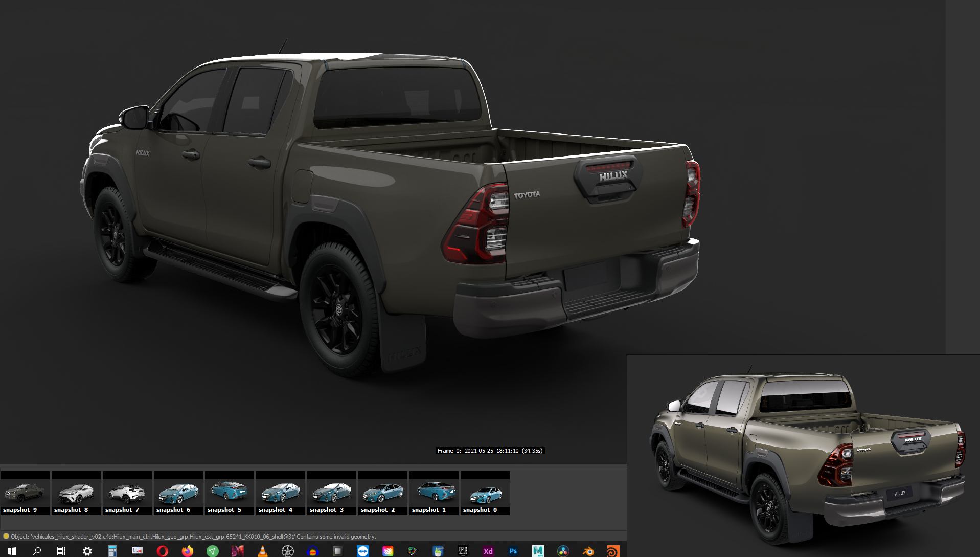The height and width of the screenshot is (557, 980).
Task: Open VLC media player from taskbar
Action: pyautogui.click(x=263, y=551)
